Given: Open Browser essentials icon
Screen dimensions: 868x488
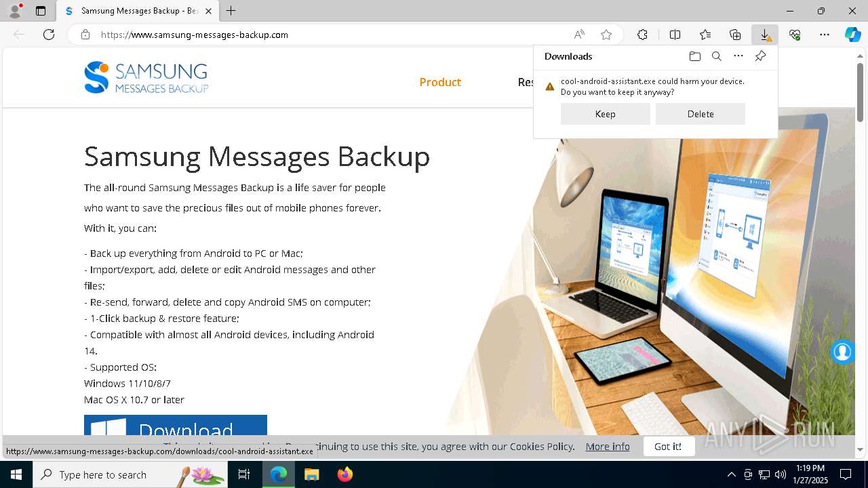Looking at the screenshot, I should point(795,35).
